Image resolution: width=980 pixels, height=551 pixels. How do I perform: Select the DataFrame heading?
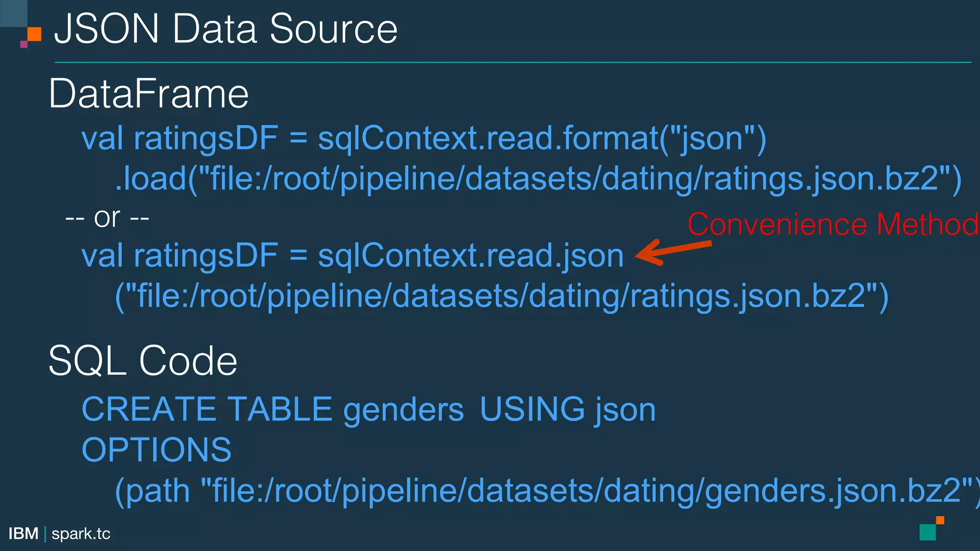148,94
